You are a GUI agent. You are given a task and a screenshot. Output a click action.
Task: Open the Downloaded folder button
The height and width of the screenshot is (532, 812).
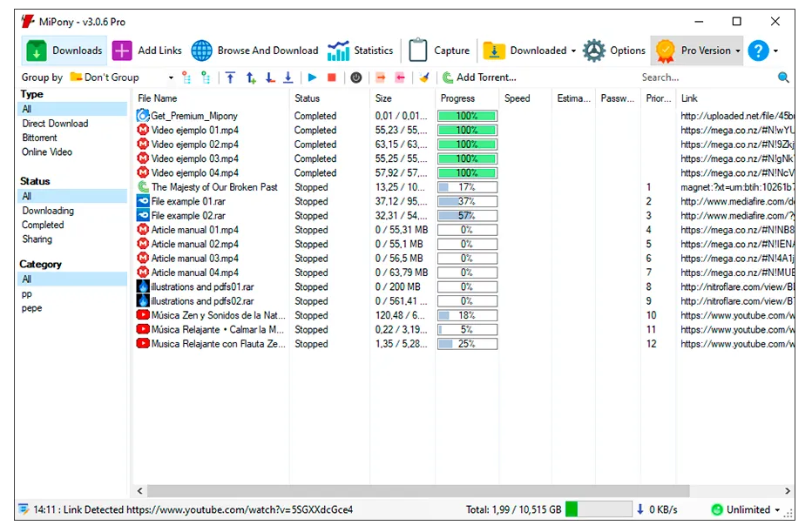524,51
